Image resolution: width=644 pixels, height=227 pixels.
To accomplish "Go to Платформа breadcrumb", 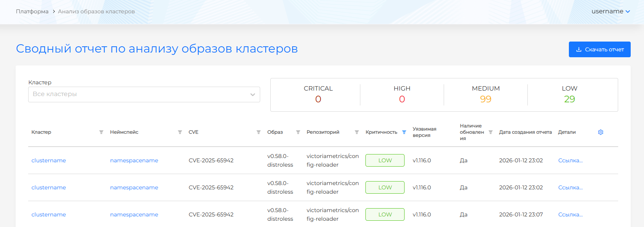I will tap(32, 11).
